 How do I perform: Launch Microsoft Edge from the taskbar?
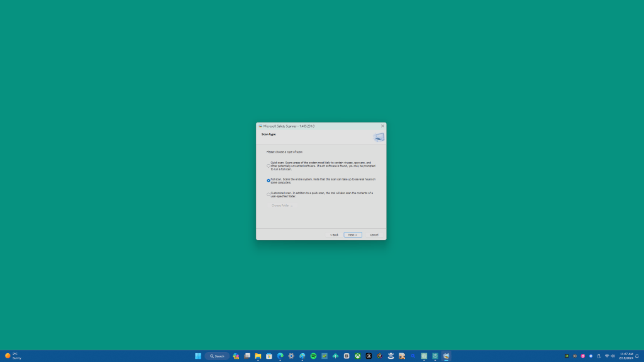[x=279, y=356]
